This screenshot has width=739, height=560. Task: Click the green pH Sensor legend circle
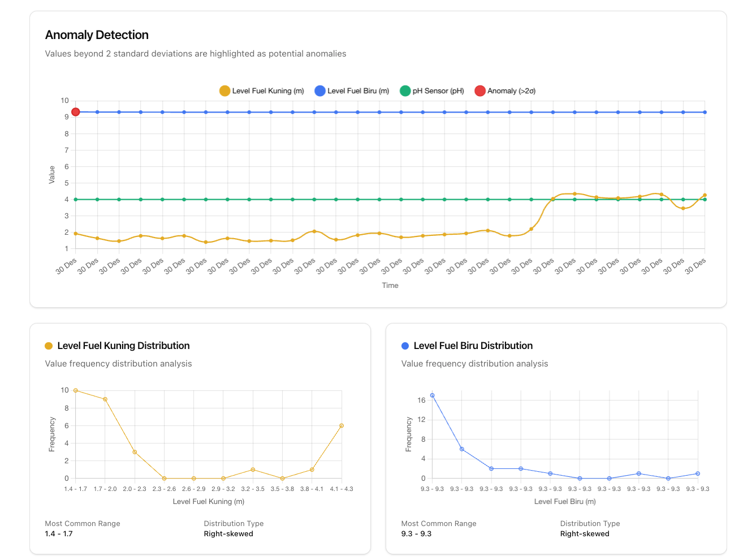pos(405,91)
